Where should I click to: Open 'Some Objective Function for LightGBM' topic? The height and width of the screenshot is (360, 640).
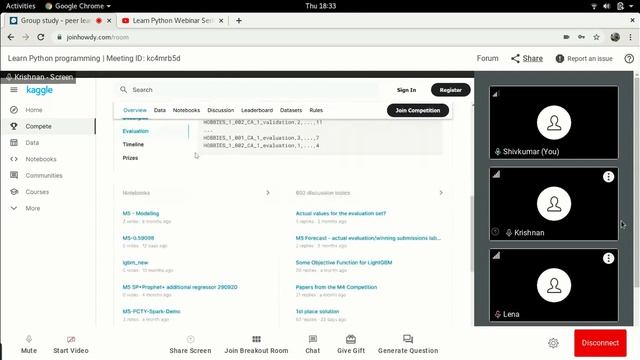pyautogui.click(x=344, y=262)
